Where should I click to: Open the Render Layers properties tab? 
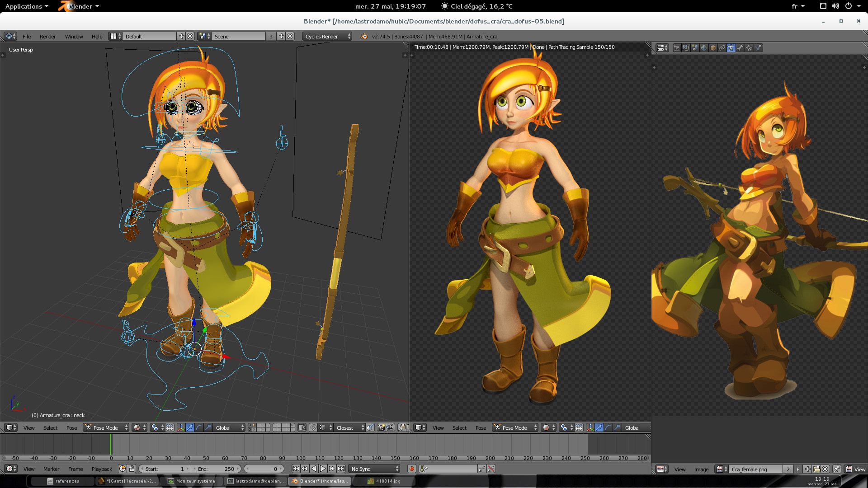686,48
